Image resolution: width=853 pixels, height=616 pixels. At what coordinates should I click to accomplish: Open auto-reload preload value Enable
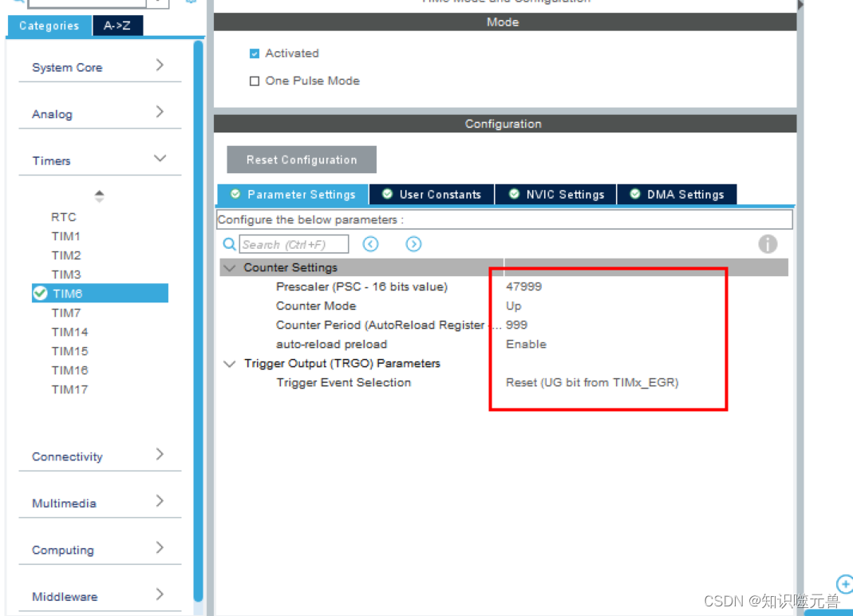tap(526, 345)
